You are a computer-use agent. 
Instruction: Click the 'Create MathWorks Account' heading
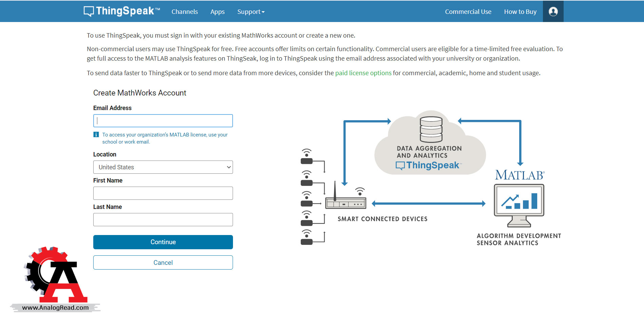[x=140, y=93]
